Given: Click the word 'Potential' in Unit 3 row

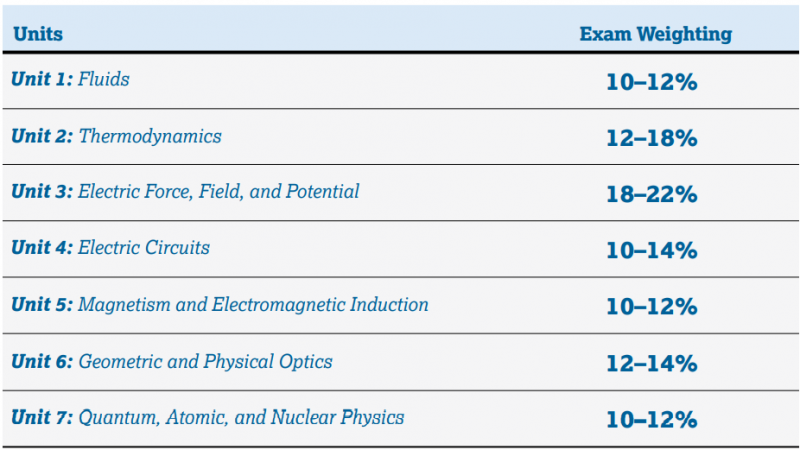Looking at the screenshot, I should coord(322,191).
